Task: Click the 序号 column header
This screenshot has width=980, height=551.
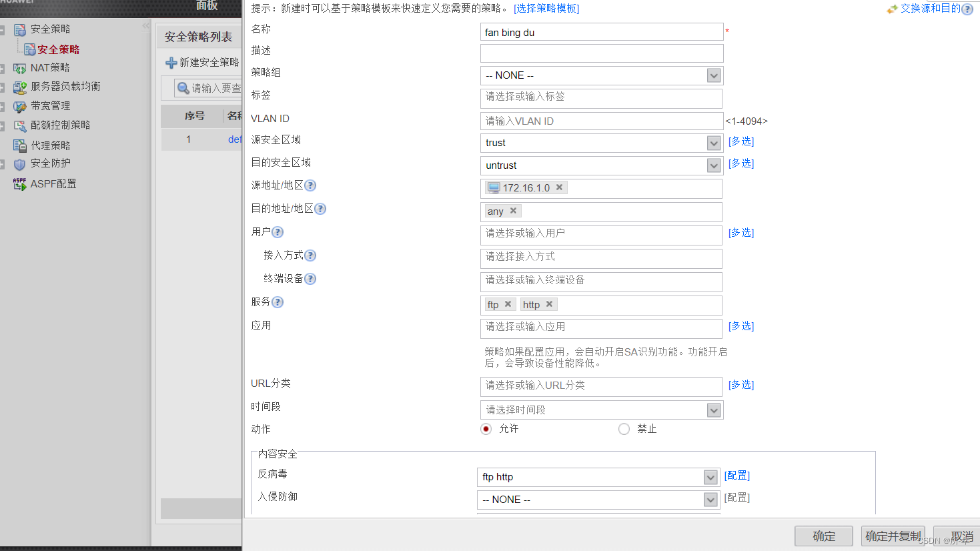Action: 194,116
